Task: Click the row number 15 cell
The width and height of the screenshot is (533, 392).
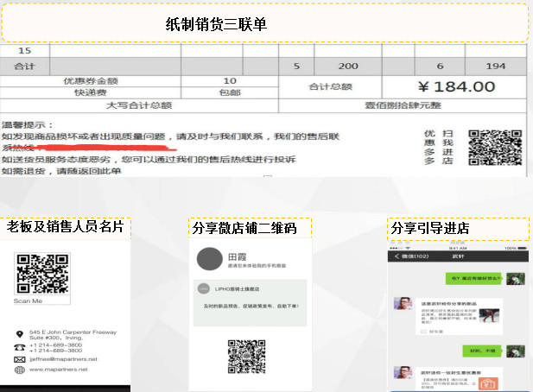Action: [25, 51]
